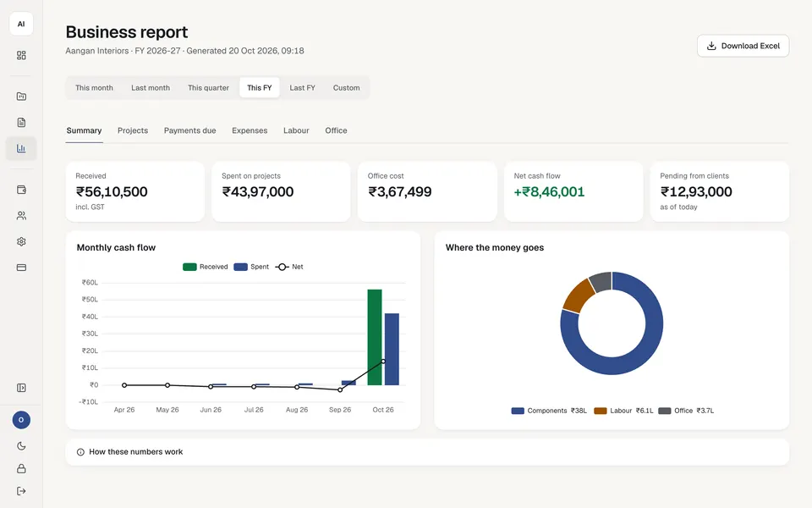
Task: Click the Spent on projects card
Action: [281, 191]
